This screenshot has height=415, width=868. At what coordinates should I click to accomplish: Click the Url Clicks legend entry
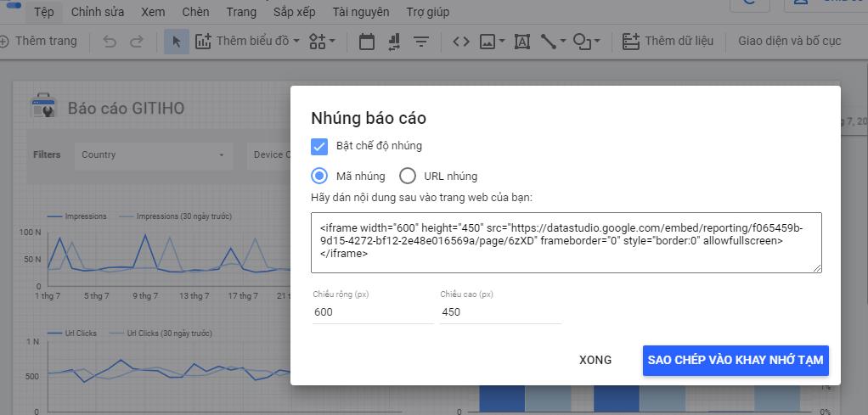[x=72, y=334]
